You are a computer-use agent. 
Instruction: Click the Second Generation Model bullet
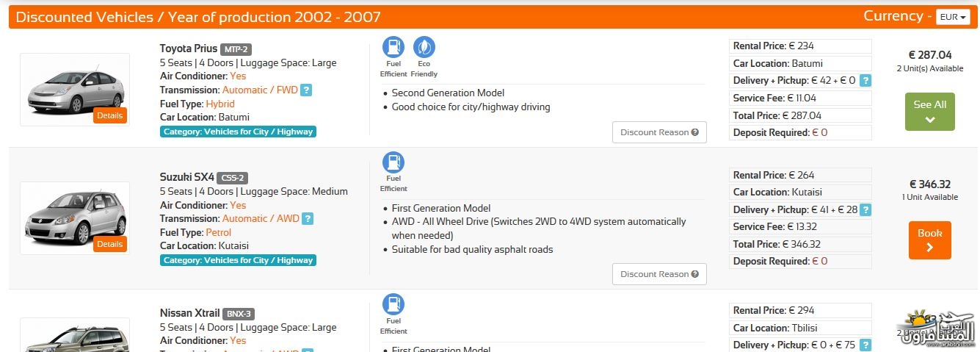448,93
